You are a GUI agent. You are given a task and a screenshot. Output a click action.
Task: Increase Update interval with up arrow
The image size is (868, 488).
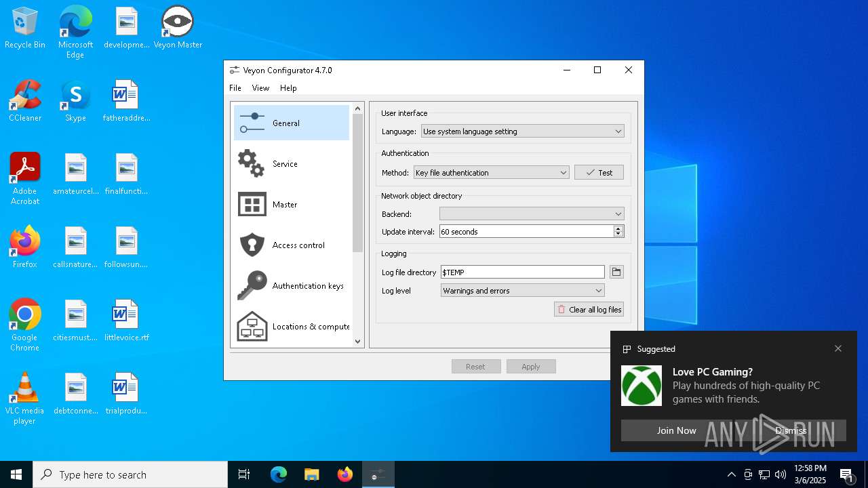coord(618,228)
